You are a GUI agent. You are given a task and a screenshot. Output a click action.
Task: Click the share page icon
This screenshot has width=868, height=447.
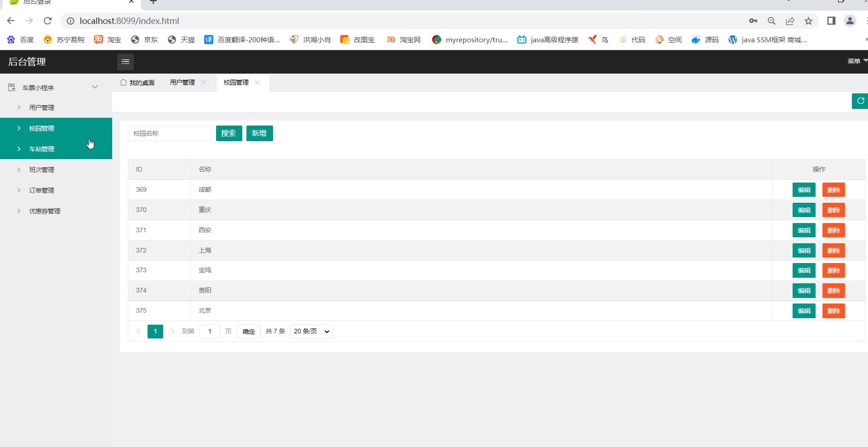[790, 21]
